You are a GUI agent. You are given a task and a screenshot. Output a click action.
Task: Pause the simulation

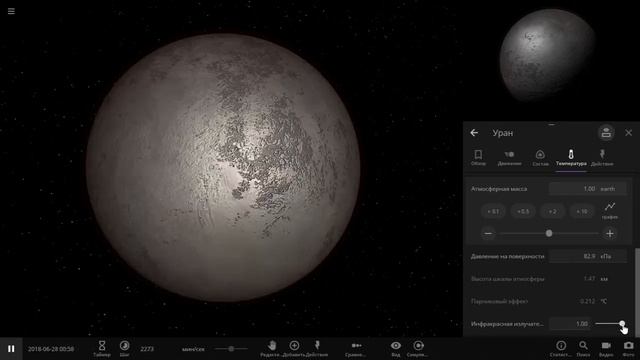click(x=11, y=349)
